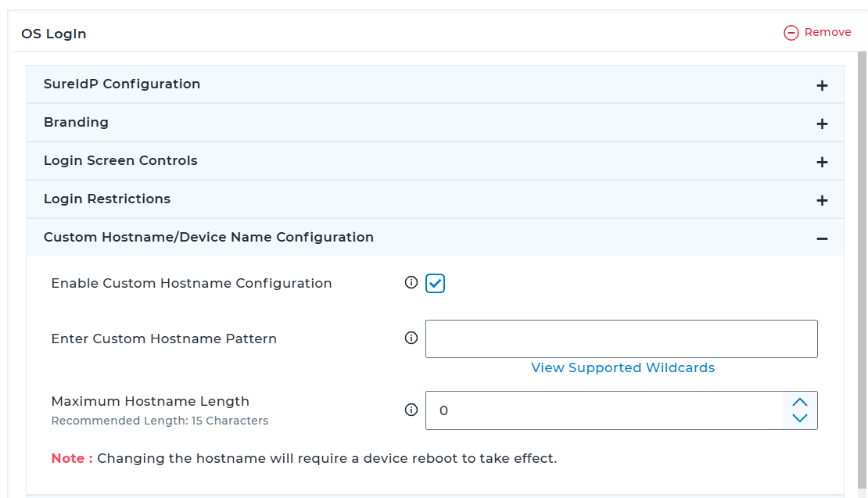Click the vertical scrollbar on the right
Image resolution: width=868 pixels, height=498 pixels.
(863, 266)
